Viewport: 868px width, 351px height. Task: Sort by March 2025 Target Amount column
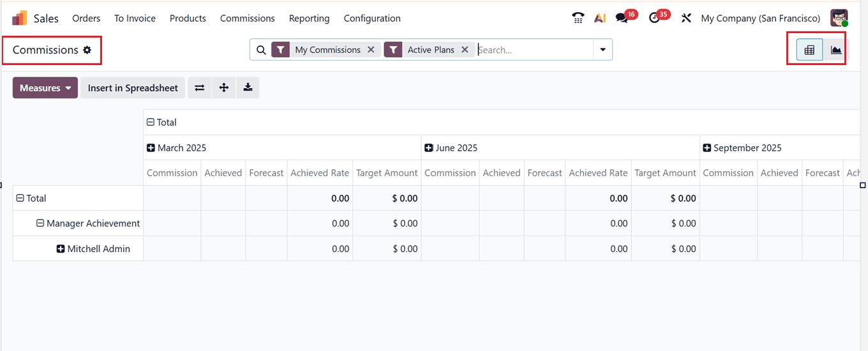tap(387, 173)
